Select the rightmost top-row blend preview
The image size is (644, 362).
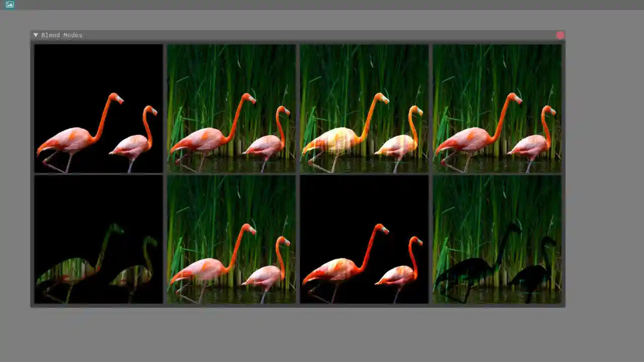(497, 108)
